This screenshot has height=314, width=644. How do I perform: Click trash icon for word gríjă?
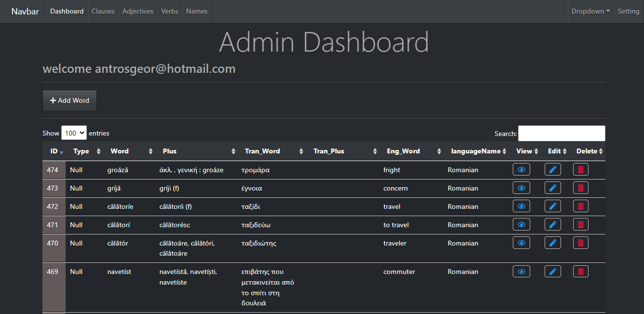point(580,188)
